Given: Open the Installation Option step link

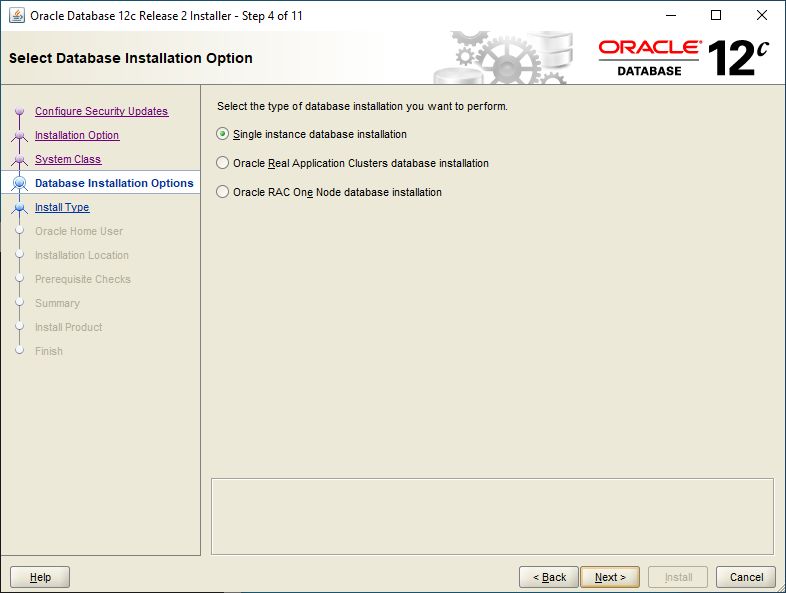Looking at the screenshot, I should (77, 135).
